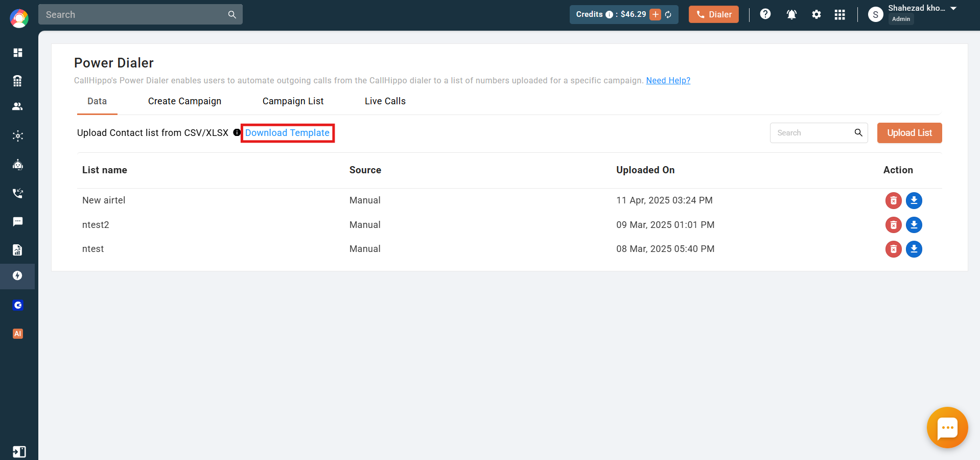Click the Uploaded On column header

(645, 170)
